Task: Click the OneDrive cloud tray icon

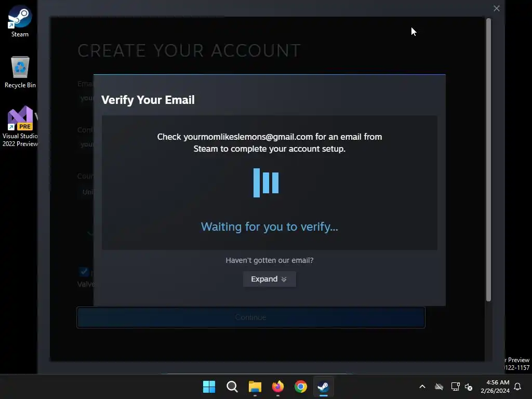Action: click(439, 387)
